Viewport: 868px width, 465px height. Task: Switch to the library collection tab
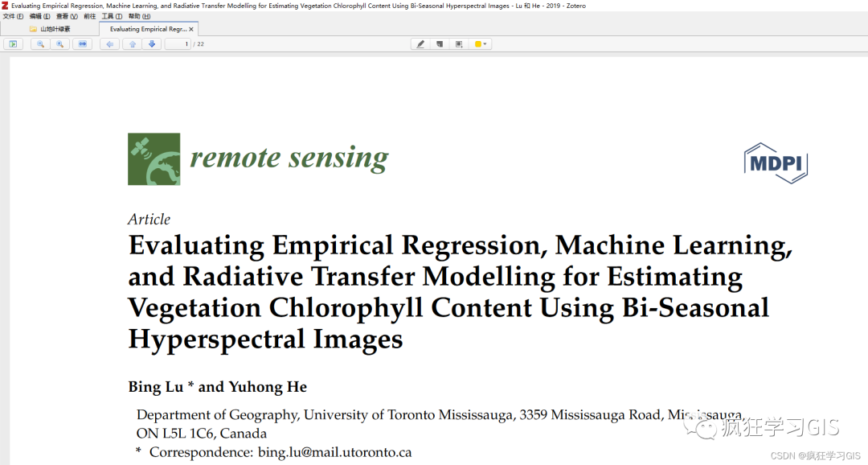pos(50,29)
